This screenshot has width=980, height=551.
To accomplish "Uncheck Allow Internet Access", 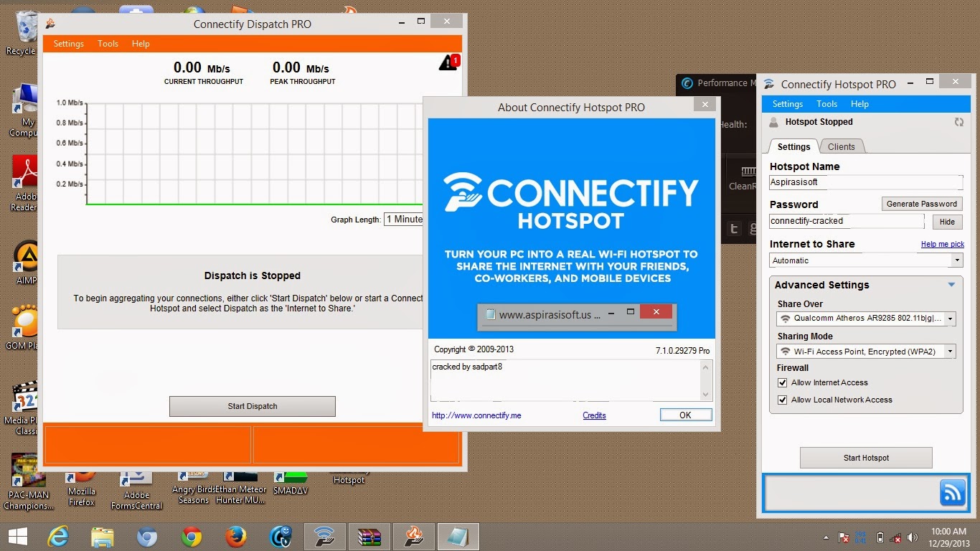I will pyautogui.click(x=783, y=383).
